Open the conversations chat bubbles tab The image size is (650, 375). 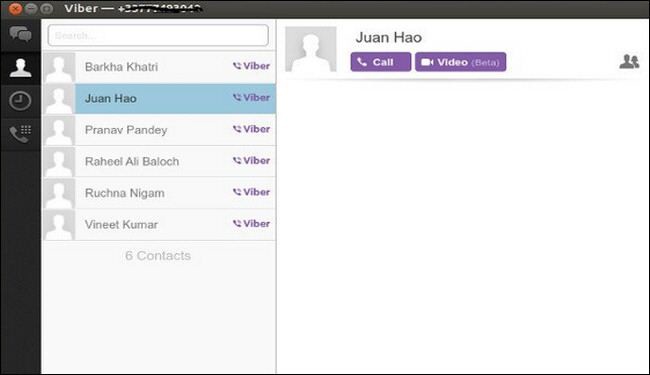click(x=20, y=34)
